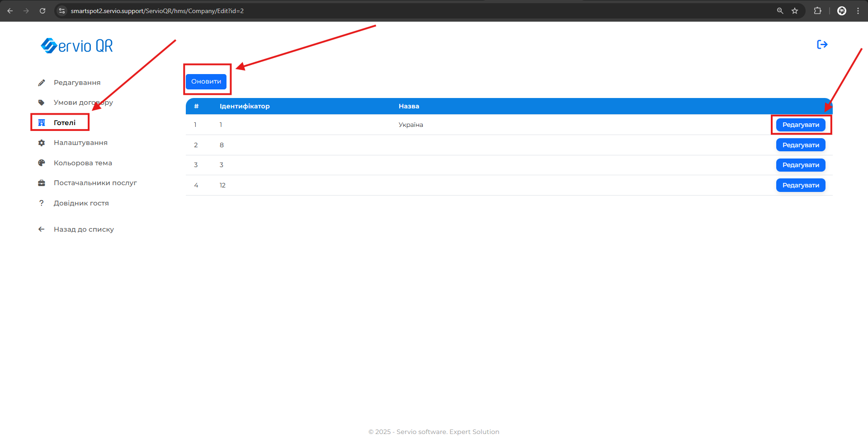Edit the Україна hotel row
The height and width of the screenshot is (448, 868).
pos(800,125)
